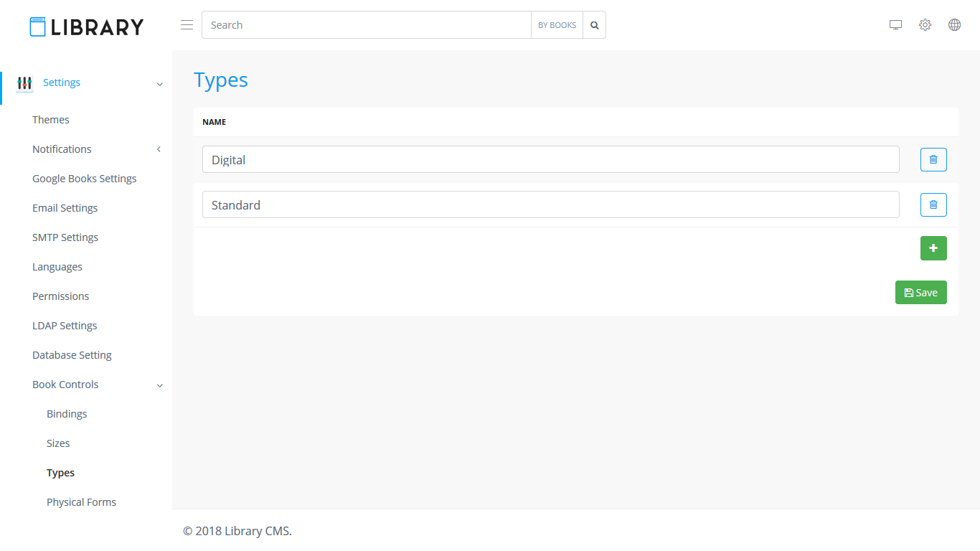The height and width of the screenshot is (551, 980).
Task: Collapse the Settings sidebar section
Action: tap(159, 83)
